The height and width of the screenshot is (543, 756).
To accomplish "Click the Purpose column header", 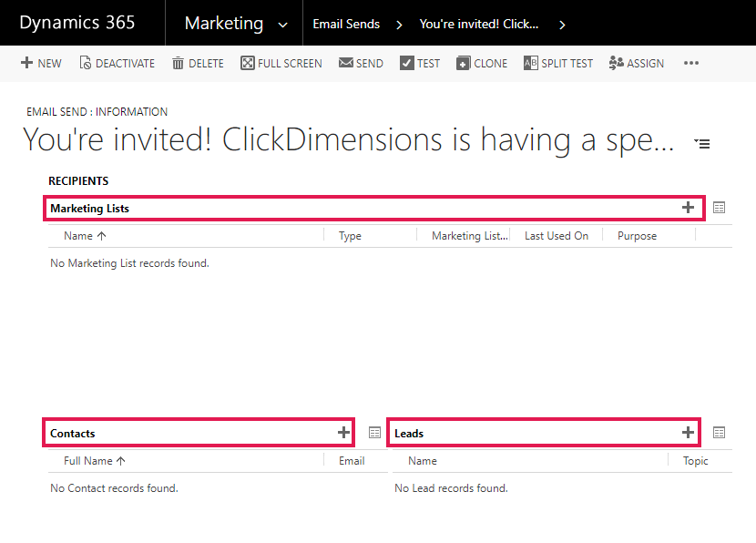I will pos(637,236).
